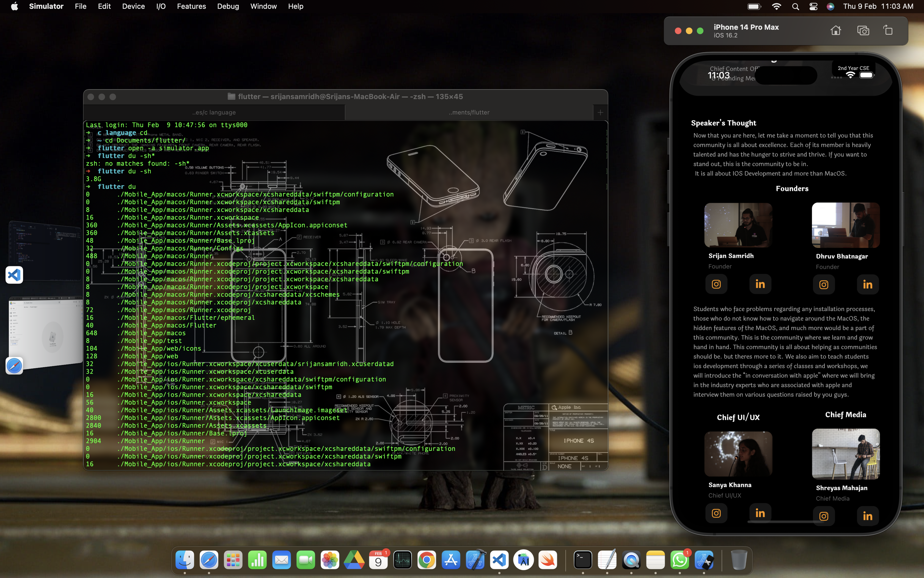Open Srijan Samridh's LinkedIn icon
This screenshot has width=924, height=578.
click(x=760, y=284)
